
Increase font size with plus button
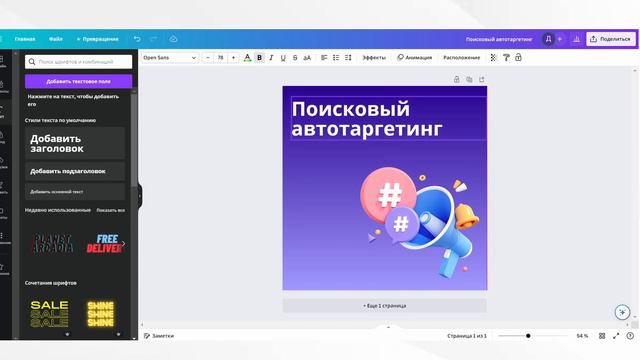[233, 58]
